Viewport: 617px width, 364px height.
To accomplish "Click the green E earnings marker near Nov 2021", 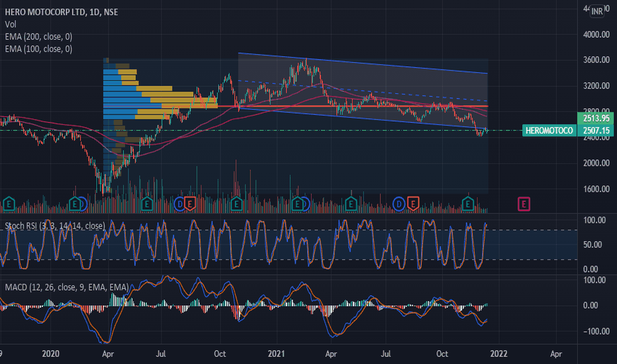I will coord(467,204).
